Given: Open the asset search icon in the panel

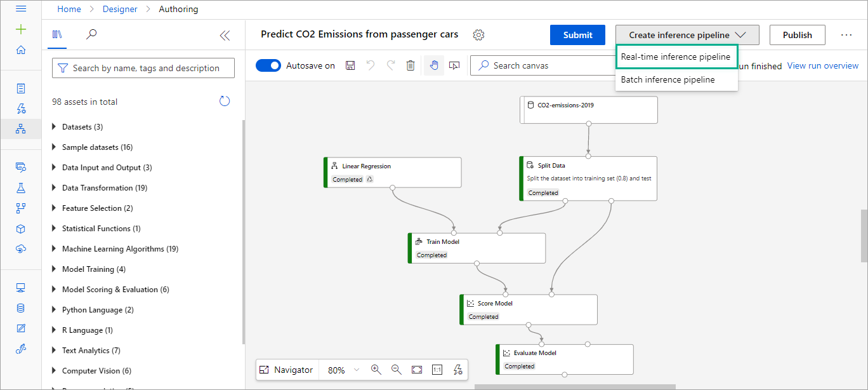Looking at the screenshot, I should point(91,35).
